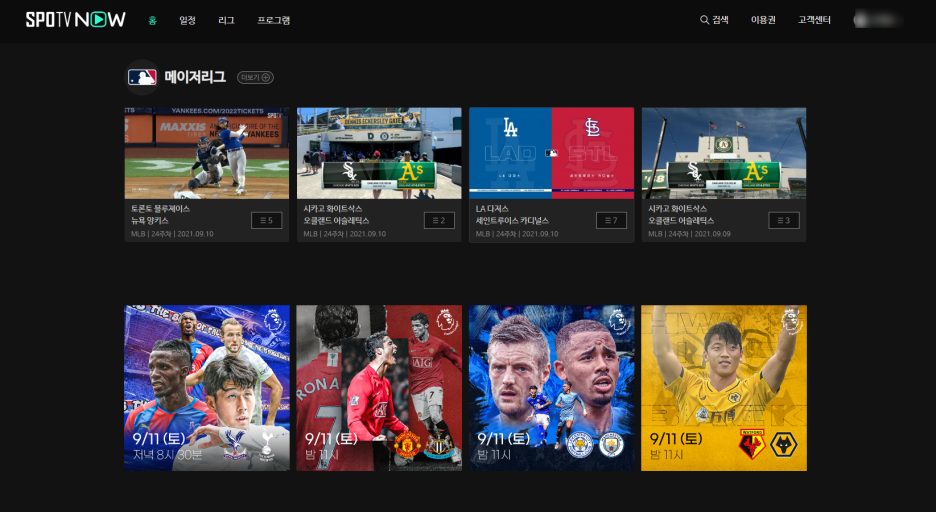Screen dimensions: 936x512
Task: Click the Crystal Palace crest icon
Action: point(235,445)
